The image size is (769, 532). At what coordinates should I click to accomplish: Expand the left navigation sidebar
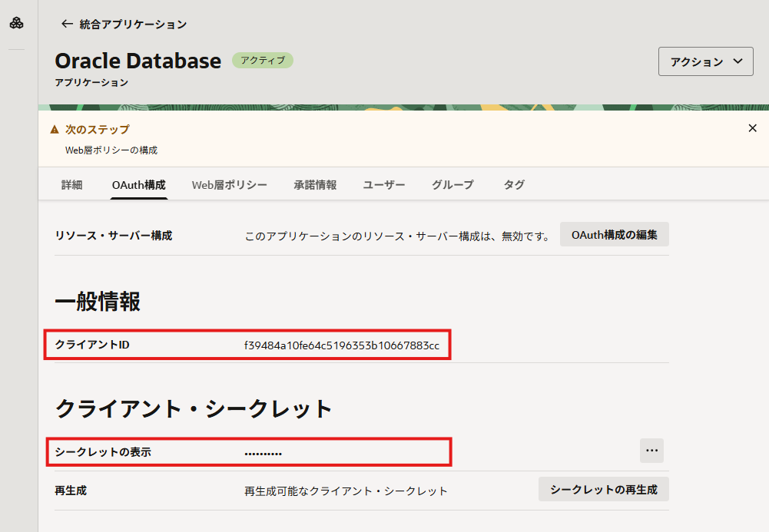[16, 23]
